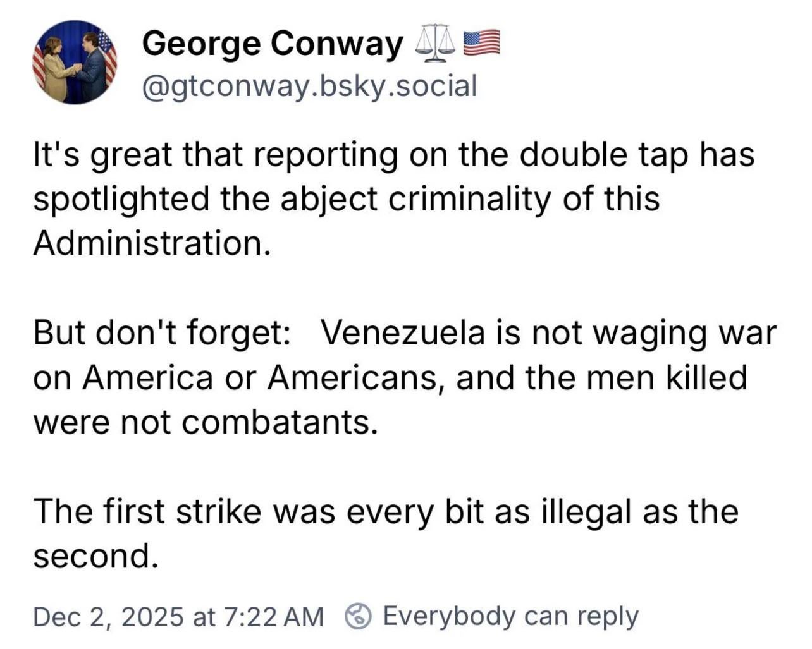Click the American flag emoji icon
This screenshot has width=812, height=649.
pos(482,42)
